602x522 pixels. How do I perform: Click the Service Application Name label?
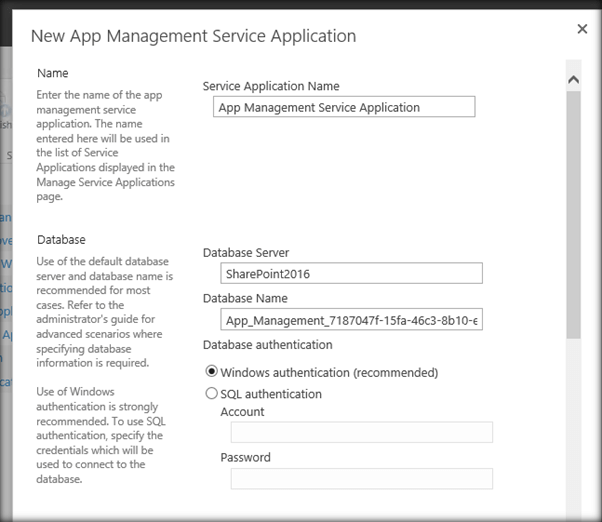point(271,86)
